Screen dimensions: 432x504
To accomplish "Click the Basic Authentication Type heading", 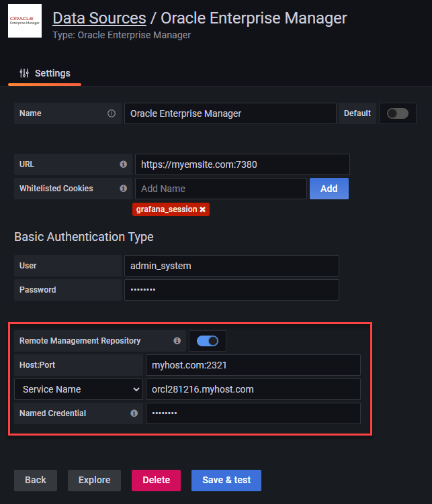I will 83,237.
